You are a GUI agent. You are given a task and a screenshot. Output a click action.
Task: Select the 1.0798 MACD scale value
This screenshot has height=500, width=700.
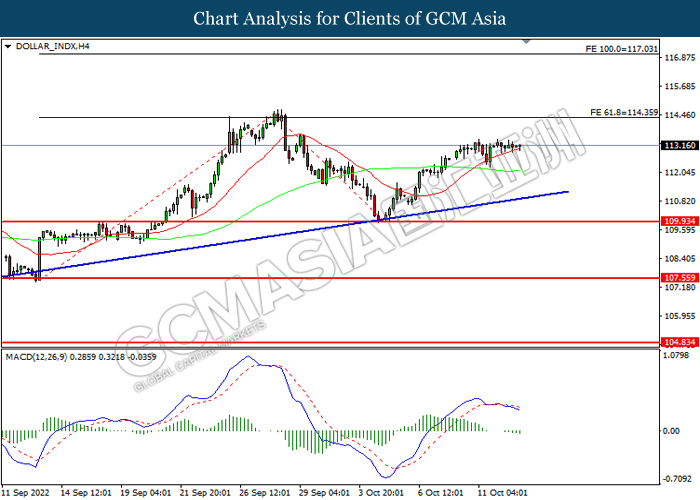point(678,355)
